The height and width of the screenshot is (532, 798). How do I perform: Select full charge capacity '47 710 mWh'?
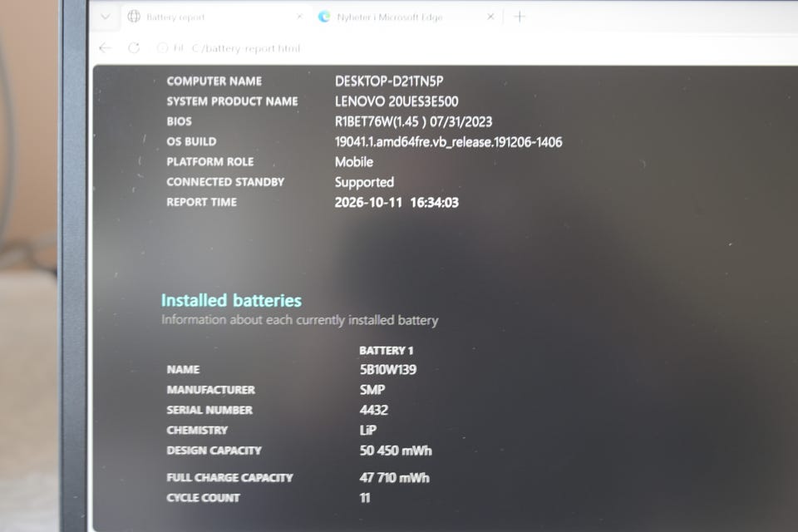click(x=394, y=477)
